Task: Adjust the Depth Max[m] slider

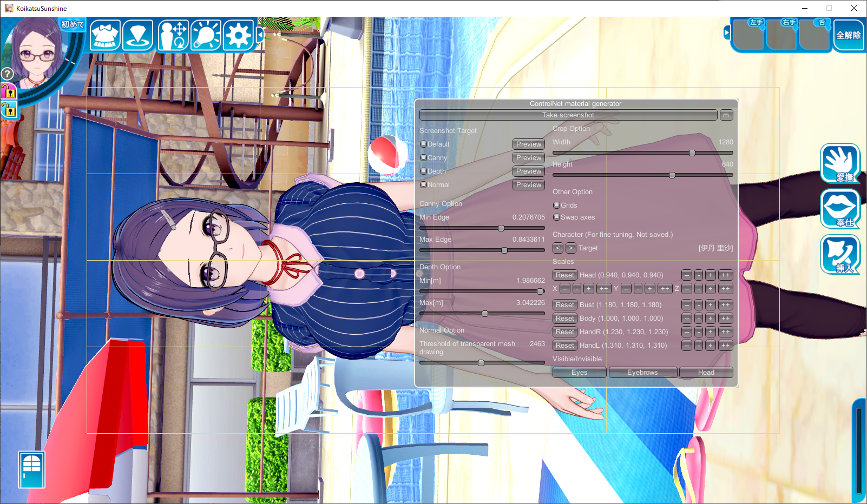Action: coord(482,314)
